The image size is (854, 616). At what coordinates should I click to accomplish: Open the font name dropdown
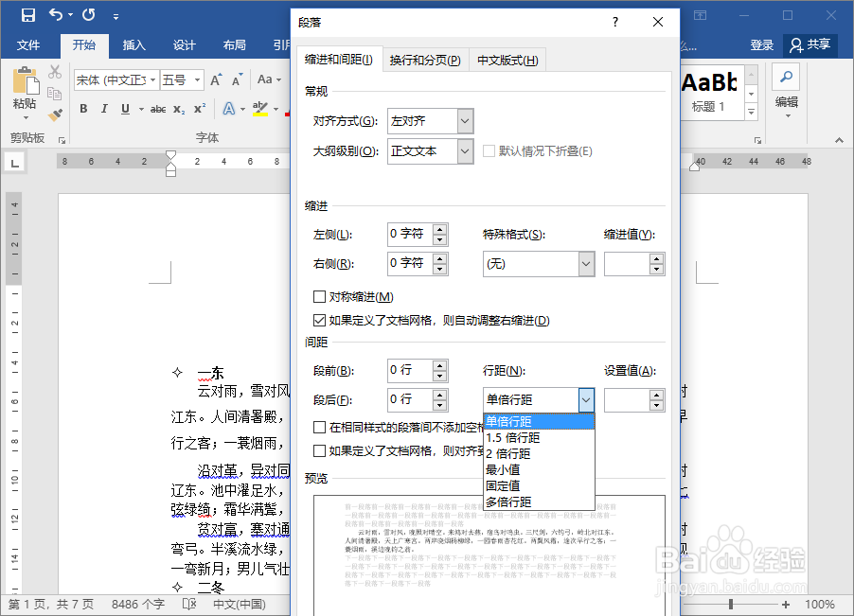(153, 80)
